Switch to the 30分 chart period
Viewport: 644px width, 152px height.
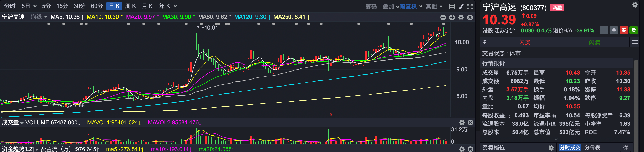[x=80, y=6]
